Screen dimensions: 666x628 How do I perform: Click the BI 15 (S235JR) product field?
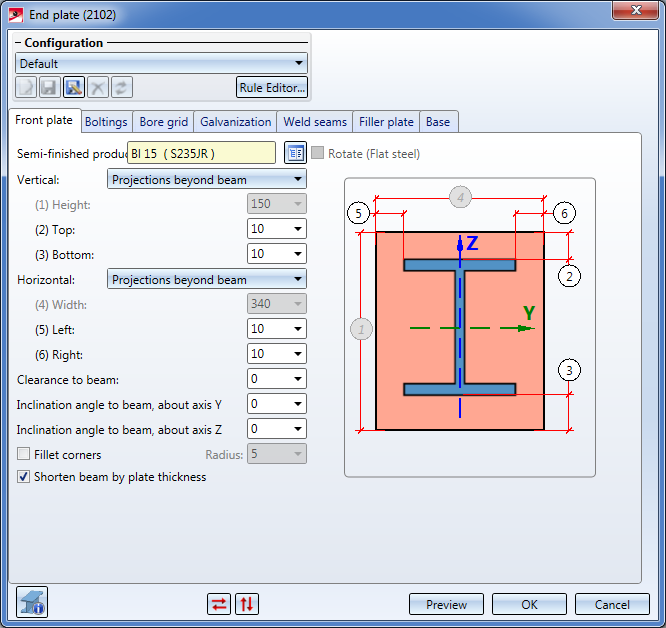pyautogui.click(x=201, y=153)
